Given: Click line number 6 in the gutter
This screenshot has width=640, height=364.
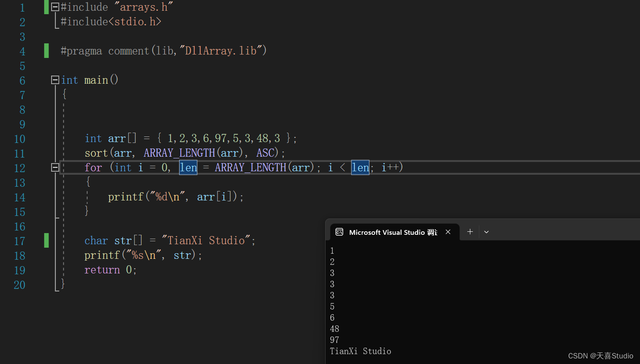Looking at the screenshot, I should 22,81.
